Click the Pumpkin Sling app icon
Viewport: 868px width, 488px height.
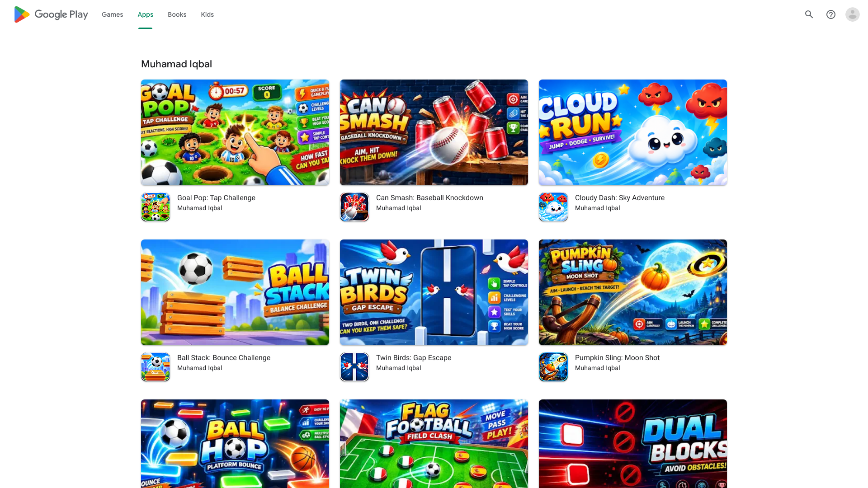(x=553, y=367)
